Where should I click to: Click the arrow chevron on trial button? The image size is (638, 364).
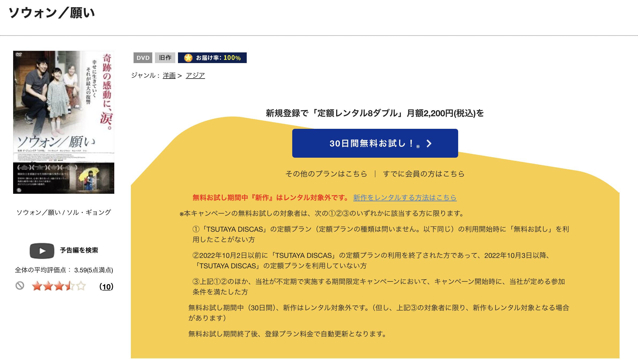(x=429, y=144)
